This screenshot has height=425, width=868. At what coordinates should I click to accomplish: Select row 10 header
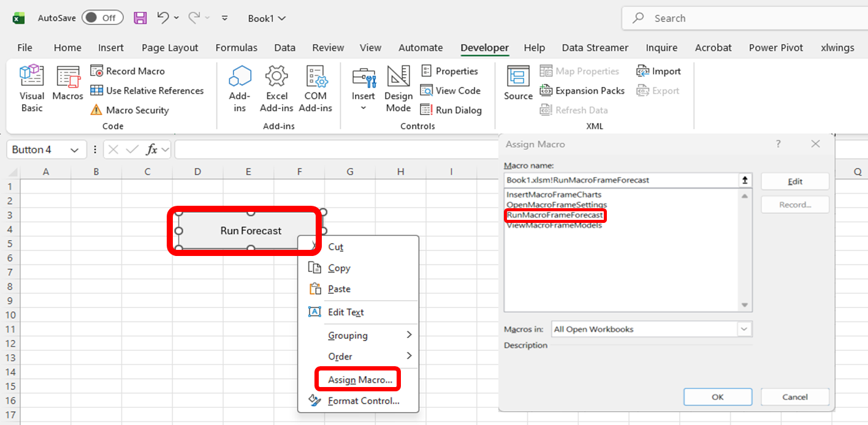[x=10, y=315]
